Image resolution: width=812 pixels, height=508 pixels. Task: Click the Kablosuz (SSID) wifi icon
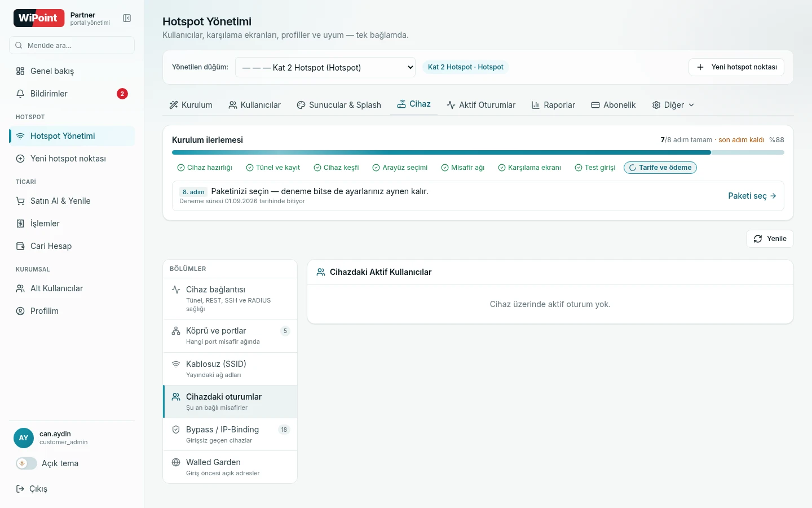click(x=176, y=364)
